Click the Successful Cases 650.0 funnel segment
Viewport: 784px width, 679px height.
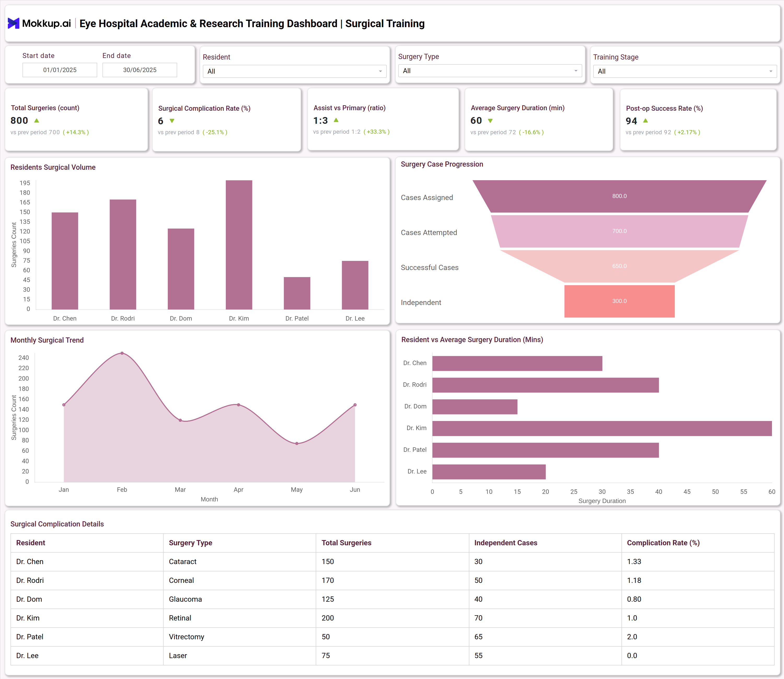click(x=619, y=266)
